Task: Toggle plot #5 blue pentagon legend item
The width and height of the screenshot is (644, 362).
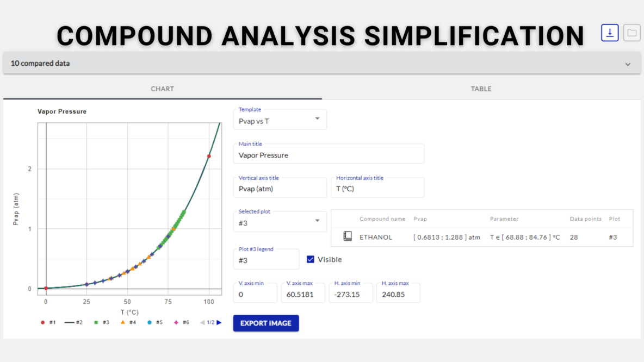Action: (x=154, y=322)
